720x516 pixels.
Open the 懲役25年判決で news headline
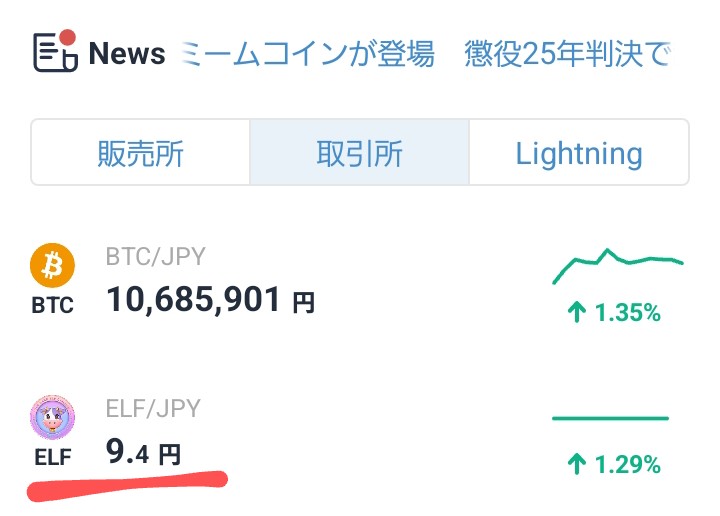pyautogui.click(x=568, y=54)
